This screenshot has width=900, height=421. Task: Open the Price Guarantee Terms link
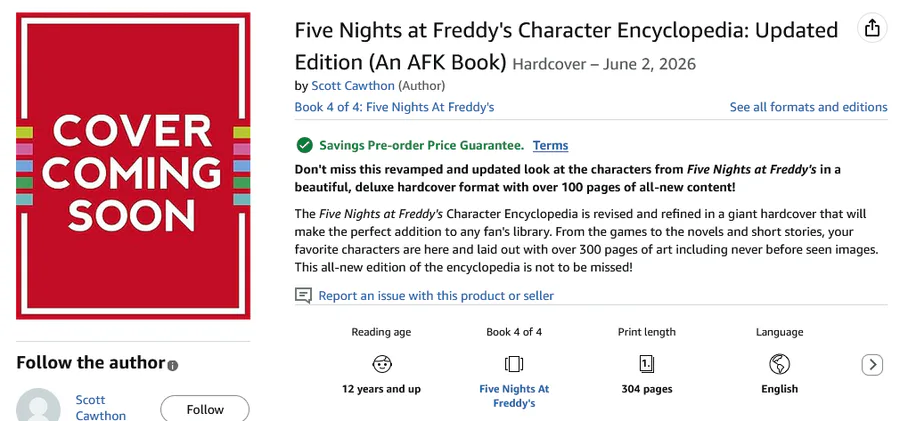pyautogui.click(x=550, y=145)
